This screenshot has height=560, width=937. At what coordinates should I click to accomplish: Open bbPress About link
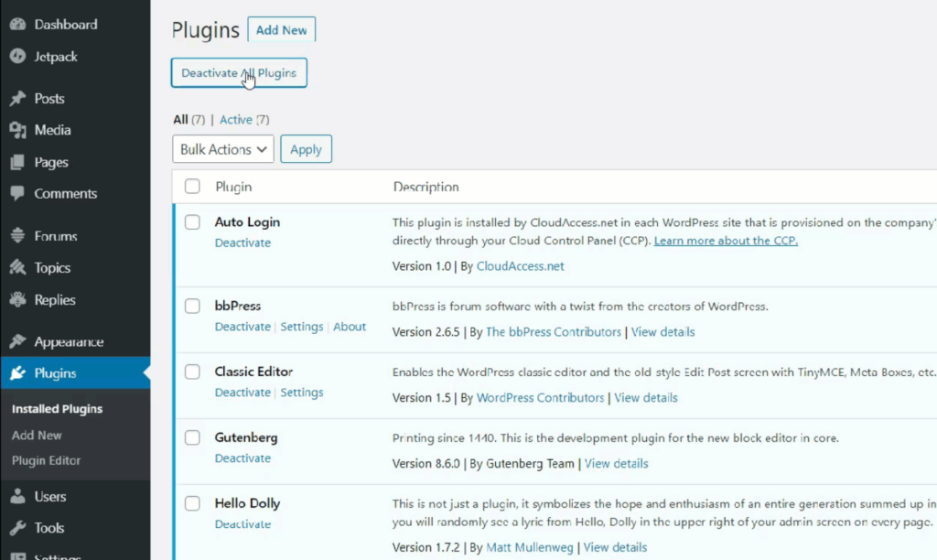(x=350, y=327)
